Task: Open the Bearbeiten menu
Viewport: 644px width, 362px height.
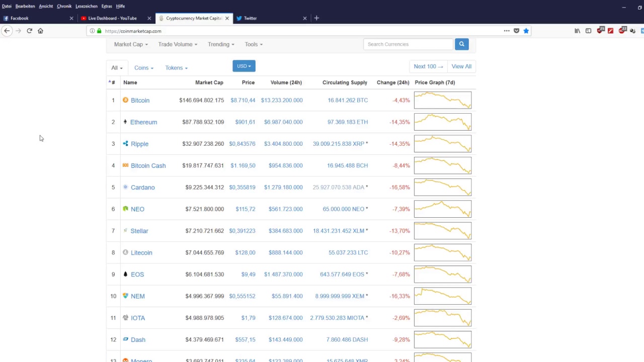Action: click(25, 6)
